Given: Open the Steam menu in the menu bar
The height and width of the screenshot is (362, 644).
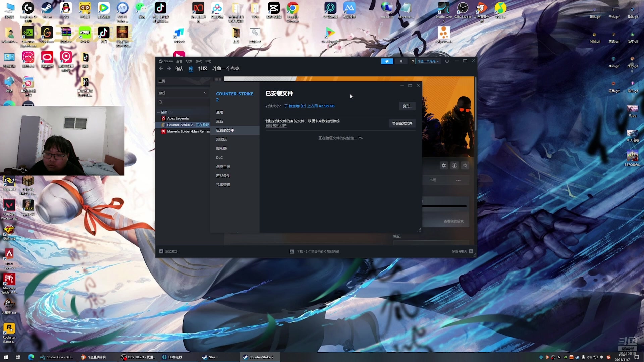Looking at the screenshot, I should coord(168,61).
